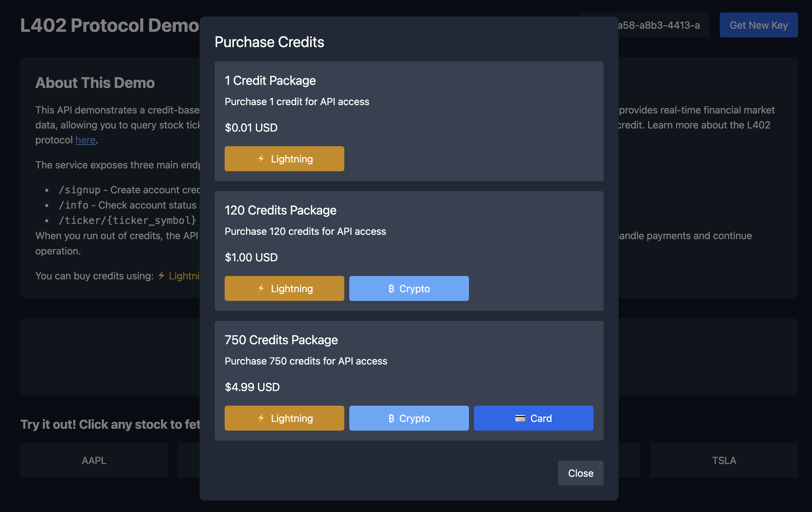The image size is (812, 512).
Task: Click the '750 Credits Package' heading
Action: [x=281, y=340]
